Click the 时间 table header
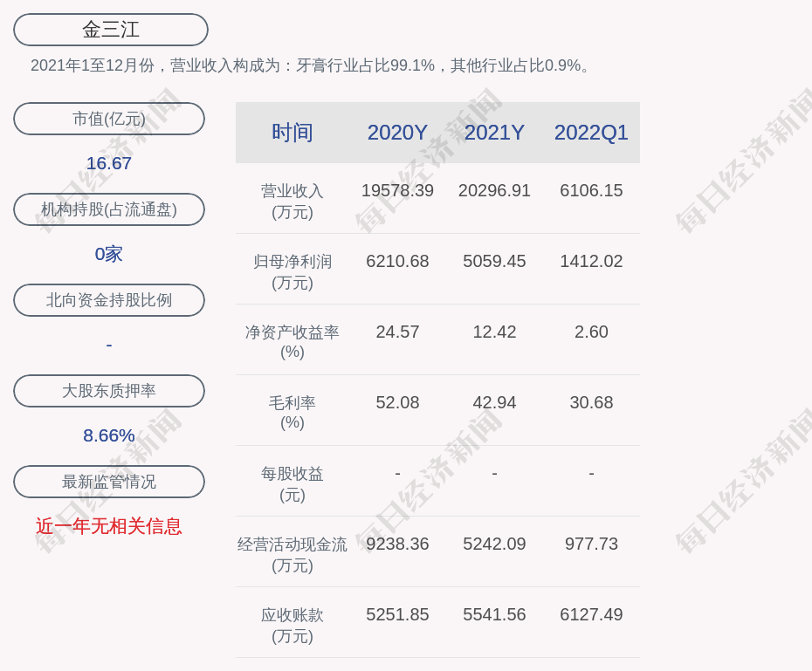 point(292,133)
